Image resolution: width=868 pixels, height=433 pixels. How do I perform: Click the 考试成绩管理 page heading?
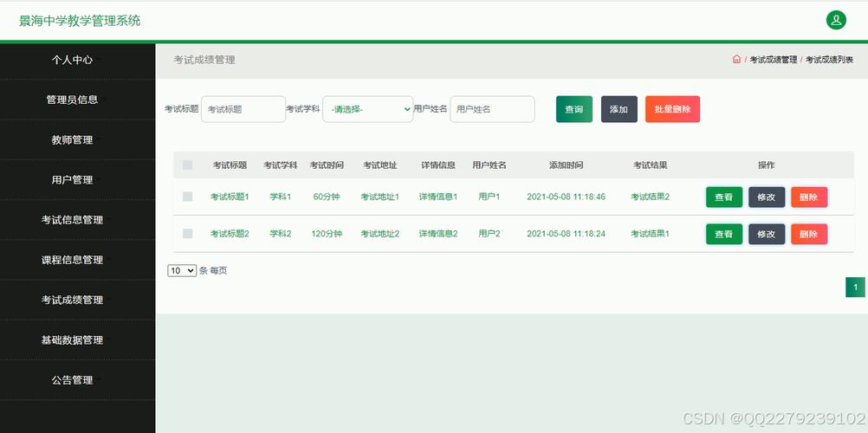(x=204, y=60)
